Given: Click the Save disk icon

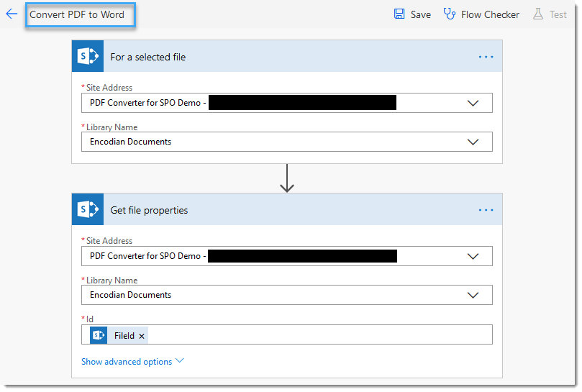Looking at the screenshot, I should pyautogui.click(x=399, y=14).
